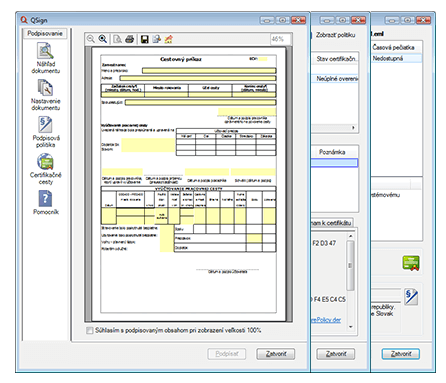The height and width of the screenshot is (383, 446).
Task: Enable Súhlasím s podpisovaným obsahom checkbox
Action: coord(89,330)
